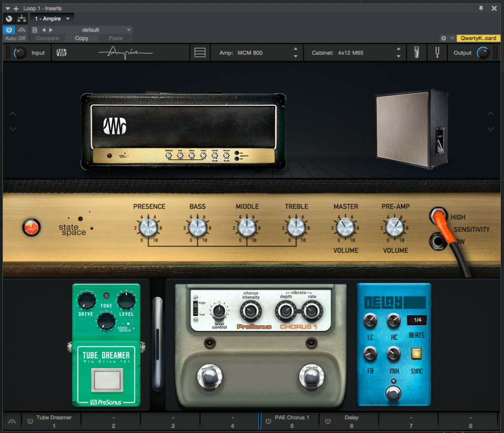The height and width of the screenshot is (433, 504).
Task: Click the PreSonus logo in toolbar
Action: pyautogui.click(x=62, y=52)
